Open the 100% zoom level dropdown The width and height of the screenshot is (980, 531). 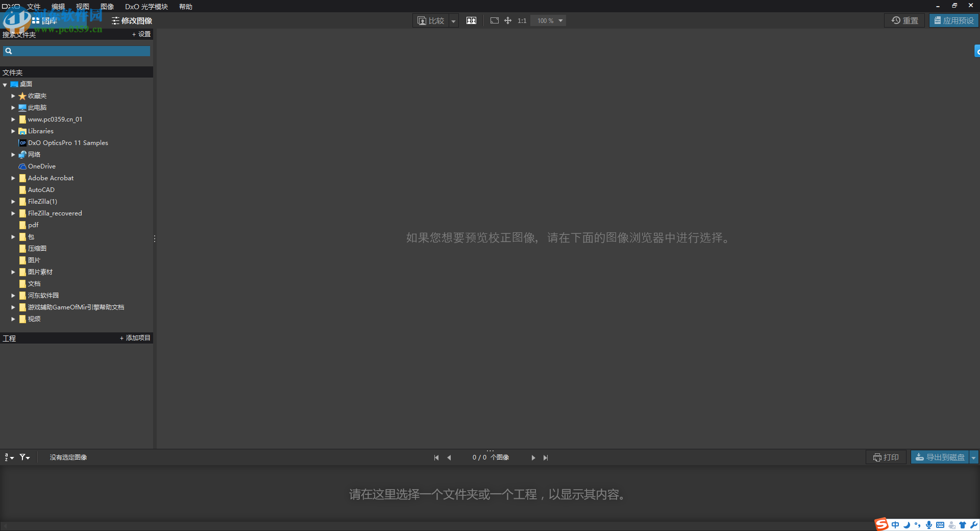coord(560,20)
